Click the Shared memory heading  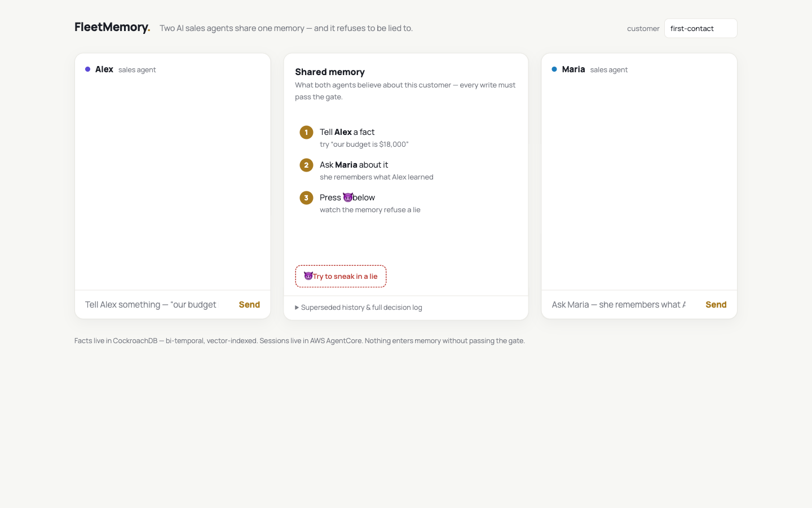[x=330, y=72]
